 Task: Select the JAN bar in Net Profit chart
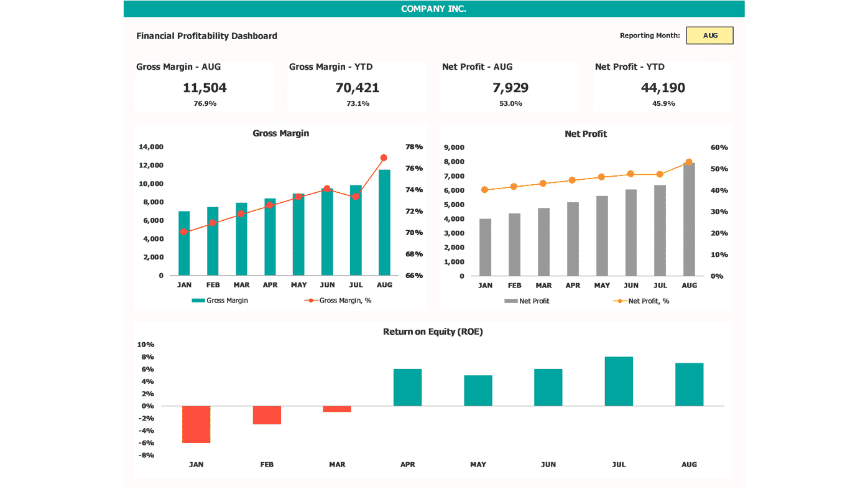pos(485,248)
